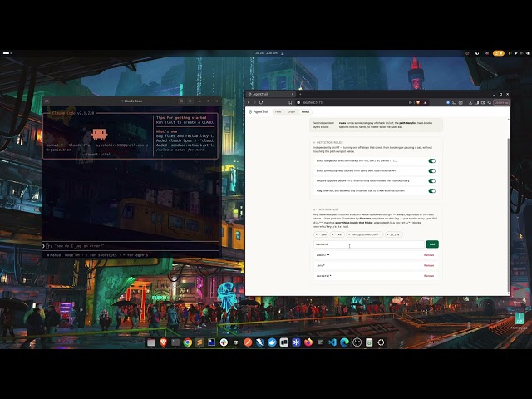The height and width of the screenshot is (399, 532).
Task: Click the Brave Shields lion icon
Action: 418,102
